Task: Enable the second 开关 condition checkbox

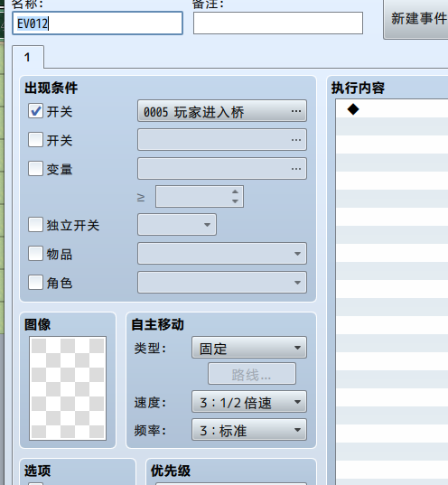Action: (35, 140)
